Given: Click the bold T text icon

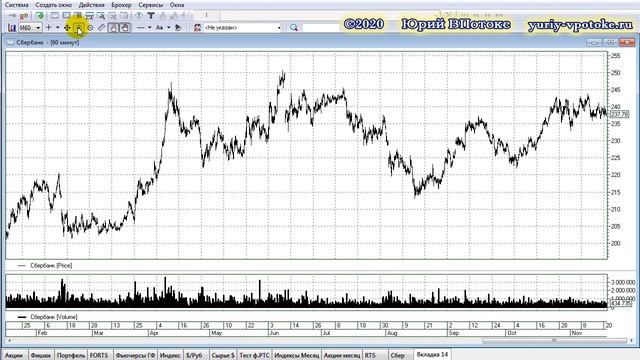Looking at the screenshot, I should [151, 16].
